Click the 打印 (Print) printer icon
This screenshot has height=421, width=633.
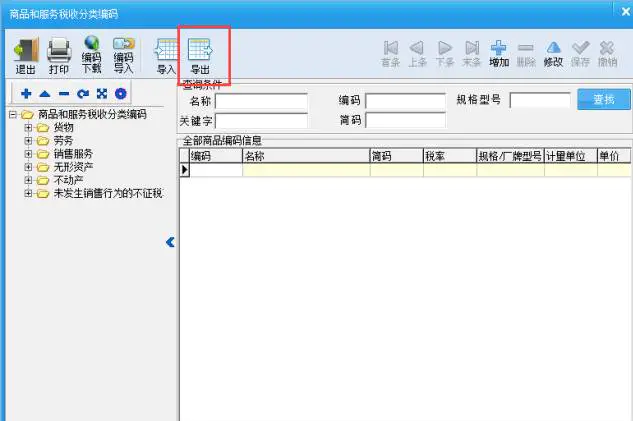(x=59, y=55)
